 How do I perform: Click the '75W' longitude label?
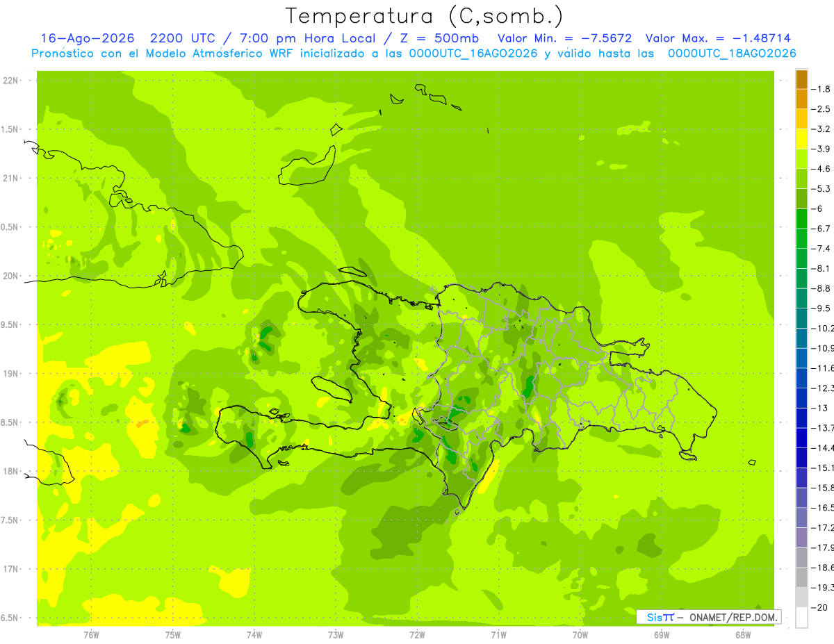click(173, 635)
